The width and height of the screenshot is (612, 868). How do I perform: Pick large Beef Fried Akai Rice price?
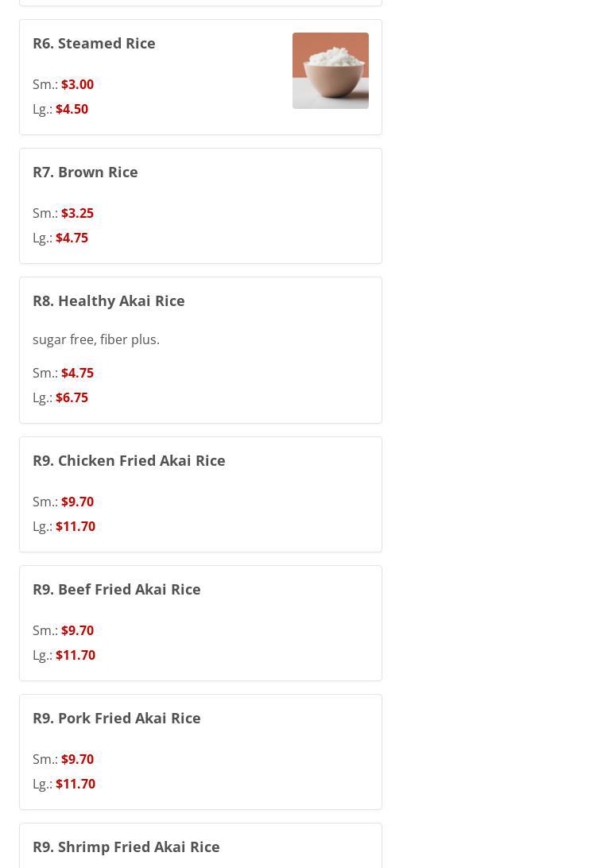point(76,655)
